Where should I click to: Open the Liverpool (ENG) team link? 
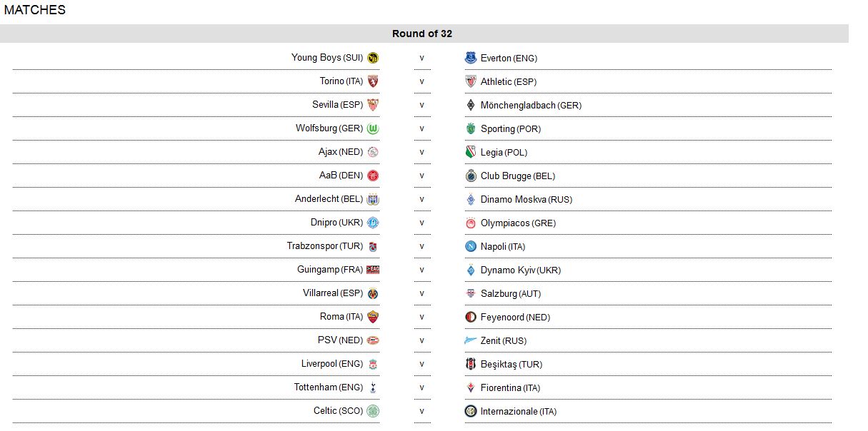[332, 364]
